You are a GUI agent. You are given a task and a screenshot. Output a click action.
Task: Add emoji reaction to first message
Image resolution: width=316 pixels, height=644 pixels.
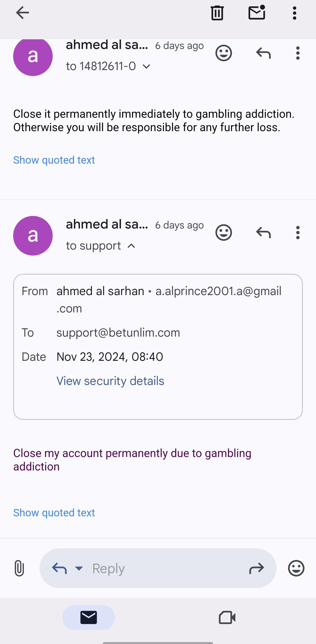pyautogui.click(x=223, y=53)
